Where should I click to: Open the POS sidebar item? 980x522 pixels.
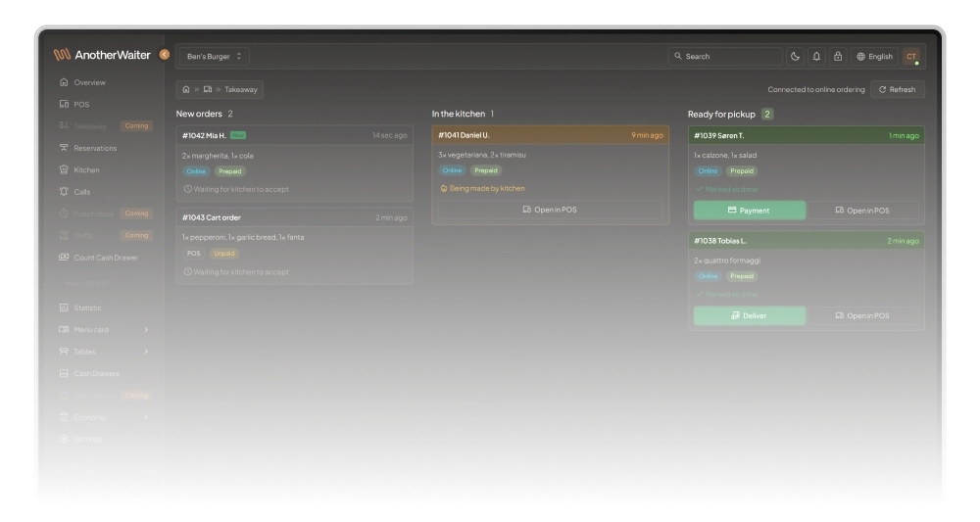tap(81, 104)
